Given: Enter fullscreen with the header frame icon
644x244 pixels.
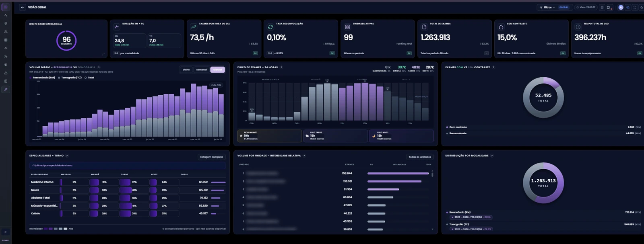Looking at the screenshot, I should [635, 7].
